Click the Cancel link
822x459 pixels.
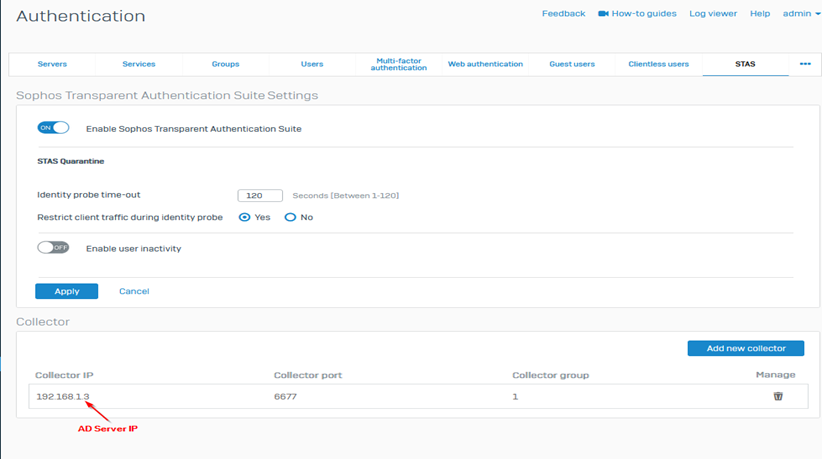point(134,291)
